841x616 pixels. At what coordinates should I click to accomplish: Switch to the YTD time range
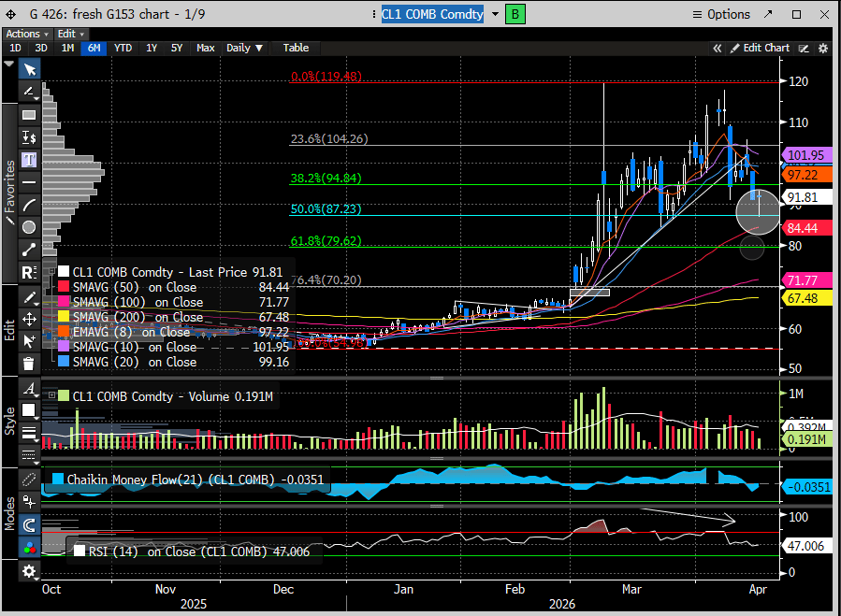click(123, 48)
